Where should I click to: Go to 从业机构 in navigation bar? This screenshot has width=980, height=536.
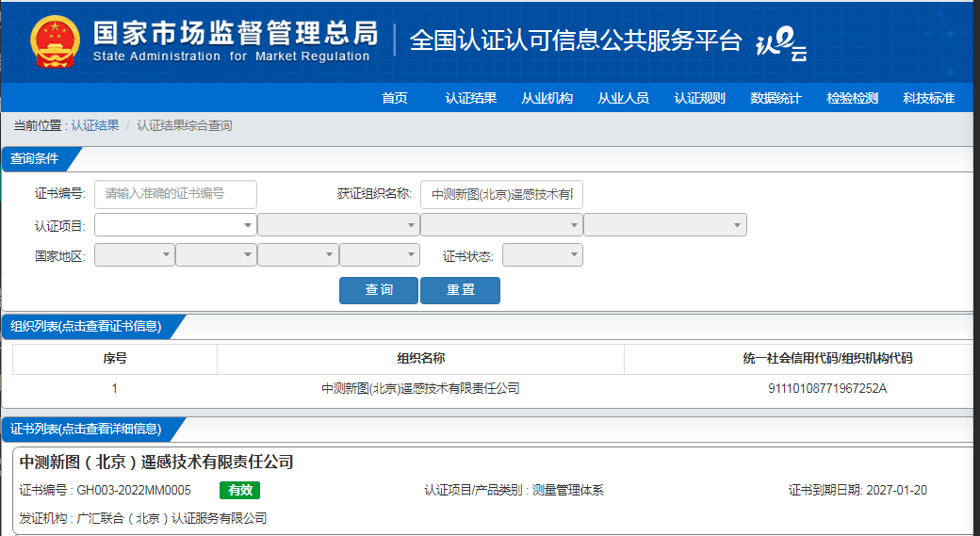(547, 98)
